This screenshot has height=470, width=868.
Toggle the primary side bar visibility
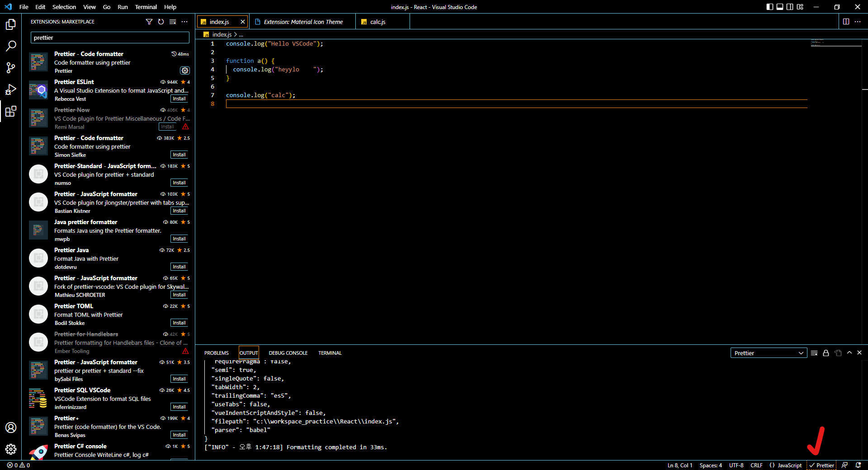tap(770, 7)
